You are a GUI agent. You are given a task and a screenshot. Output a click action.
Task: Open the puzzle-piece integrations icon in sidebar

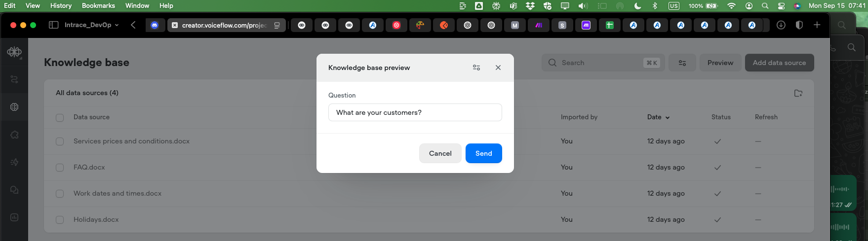(x=14, y=135)
